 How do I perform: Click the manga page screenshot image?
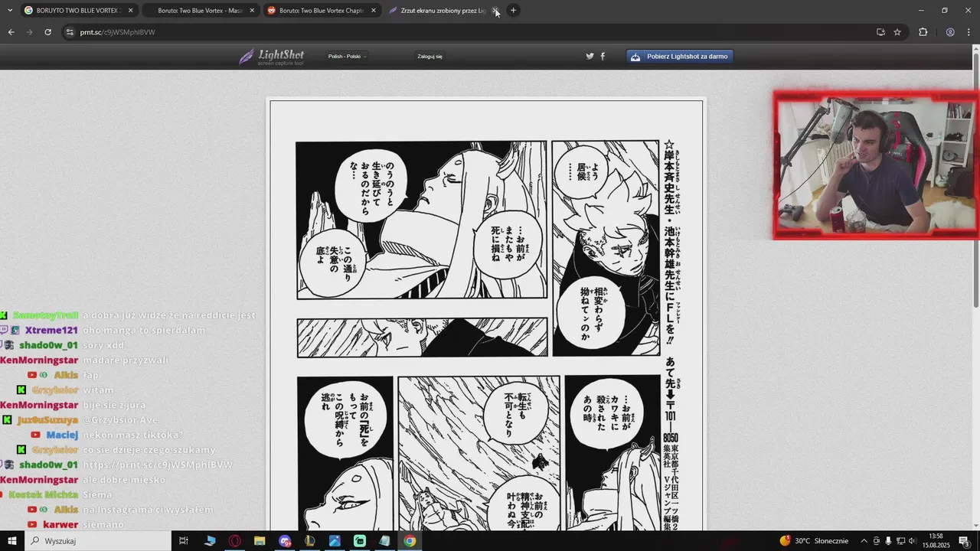pyautogui.click(x=486, y=315)
